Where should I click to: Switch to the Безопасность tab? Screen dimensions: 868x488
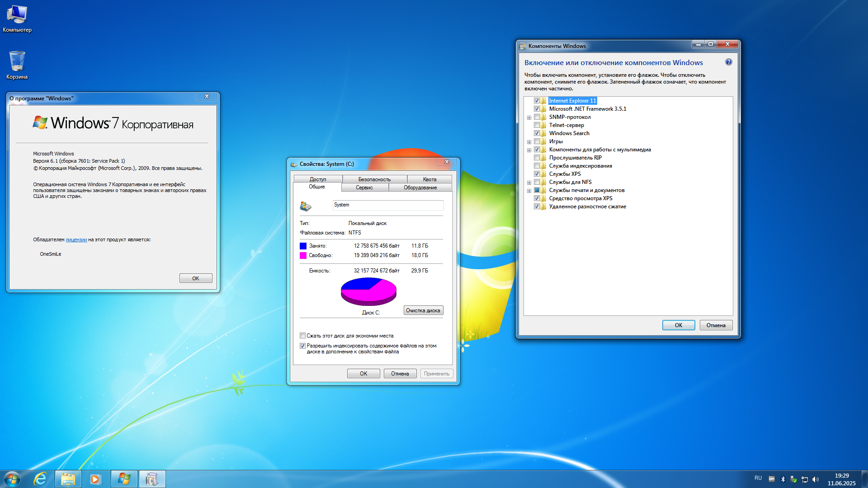[x=374, y=179]
